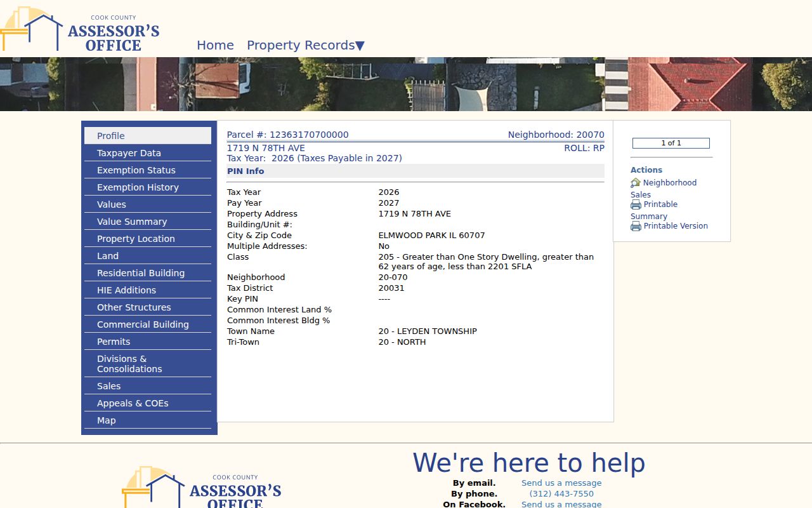
Task: Open the Exemption History section
Action: pos(148,187)
